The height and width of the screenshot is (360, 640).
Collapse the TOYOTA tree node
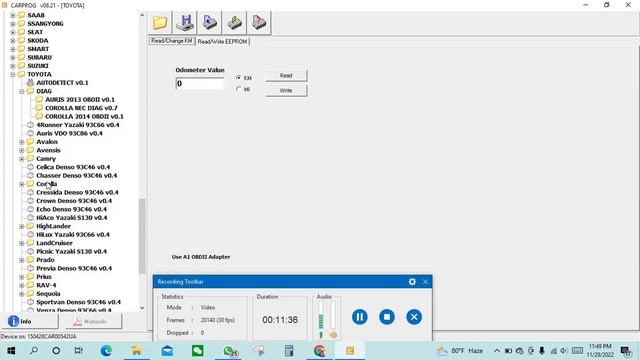point(13,74)
